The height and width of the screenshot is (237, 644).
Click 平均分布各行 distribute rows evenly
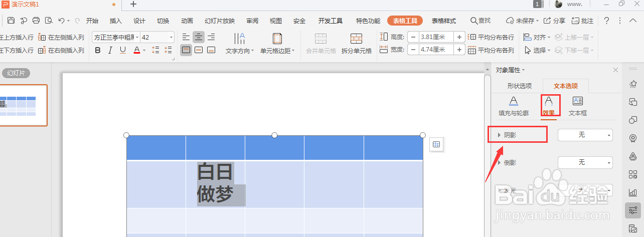pyautogui.click(x=491, y=37)
